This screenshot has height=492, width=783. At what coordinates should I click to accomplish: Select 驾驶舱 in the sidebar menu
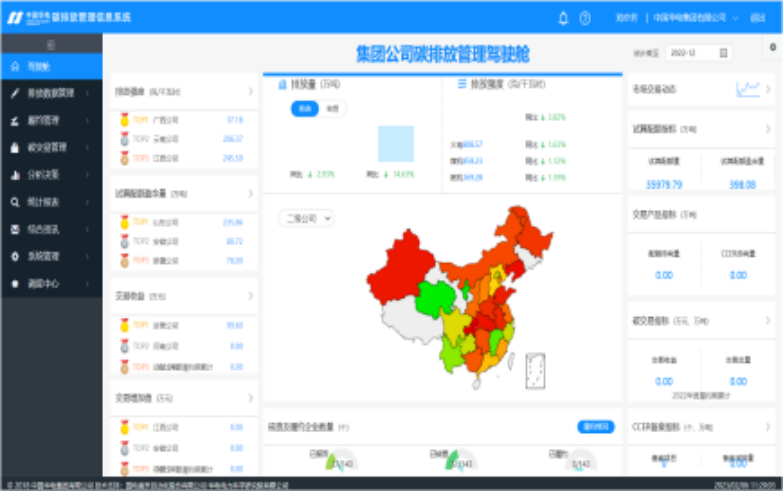point(51,66)
